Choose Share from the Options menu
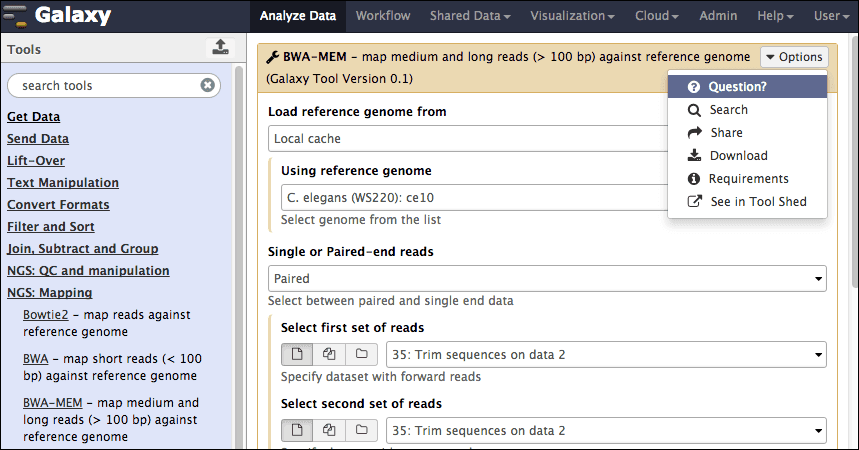This screenshot has width=859, height=450. (747, 133)
